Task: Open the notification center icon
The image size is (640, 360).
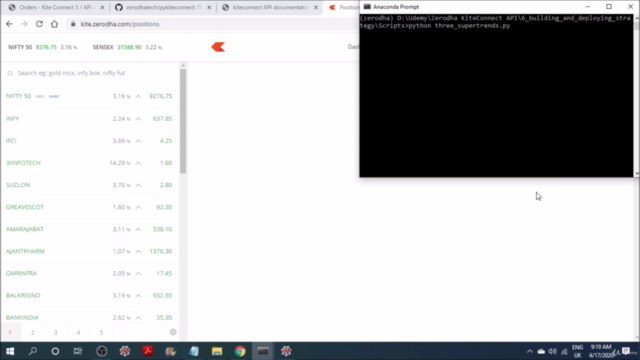Action: [626, 351]
